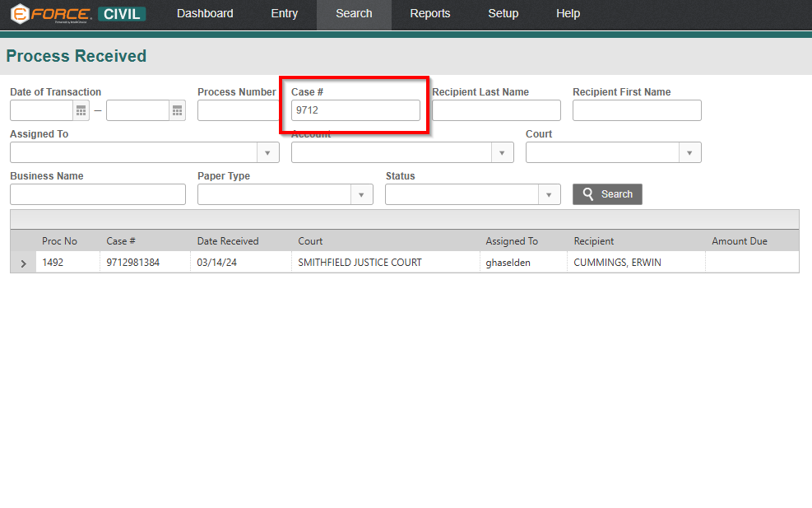812x508 pixels.
Task: Open the Dashboard menu
Action: point(205,14)
